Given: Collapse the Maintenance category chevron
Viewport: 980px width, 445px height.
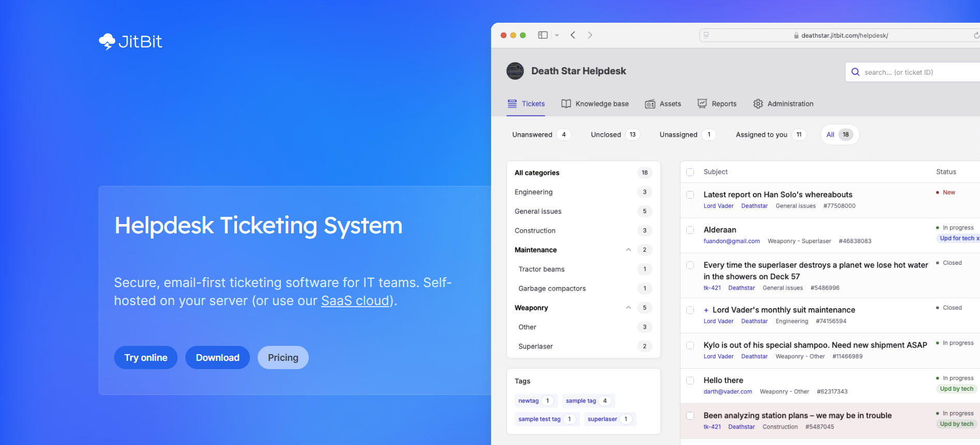Looking at the screenshot, I should (x=628, y=250).
